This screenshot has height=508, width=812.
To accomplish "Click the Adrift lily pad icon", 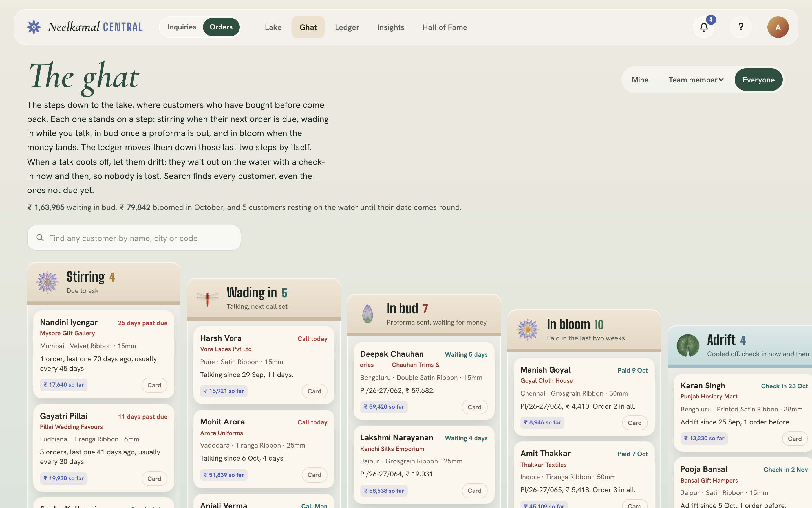I will coord(688,345).
